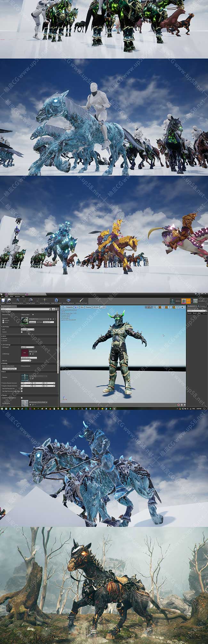Expand the Sections row under LOD 0
Screen dimensions: 208x644
coord(2,338)
